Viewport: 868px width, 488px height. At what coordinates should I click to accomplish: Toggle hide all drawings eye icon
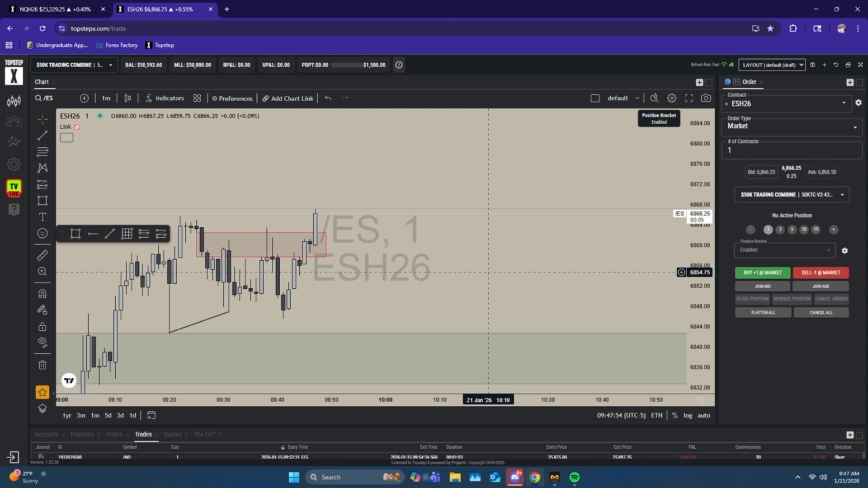42,342
